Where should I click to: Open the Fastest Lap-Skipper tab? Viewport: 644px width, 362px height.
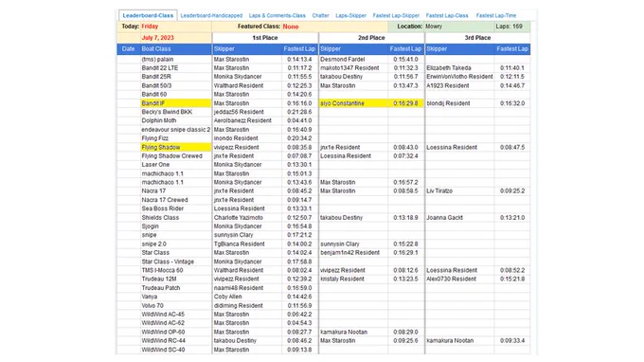(396, 15)
